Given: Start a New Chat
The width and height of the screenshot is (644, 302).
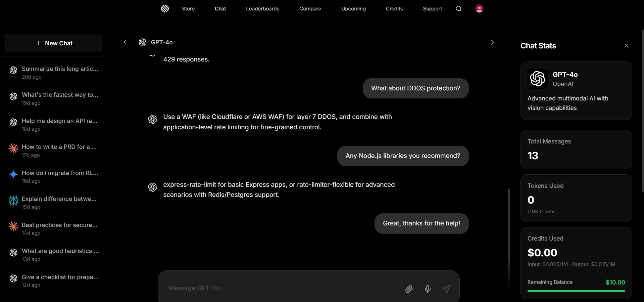Looking at the screenshot, I should [54, 43].
